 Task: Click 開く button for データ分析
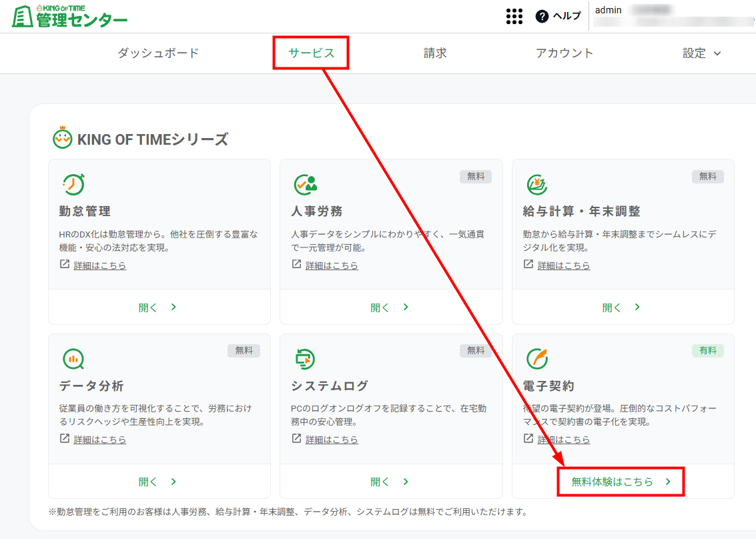point(159,481)
